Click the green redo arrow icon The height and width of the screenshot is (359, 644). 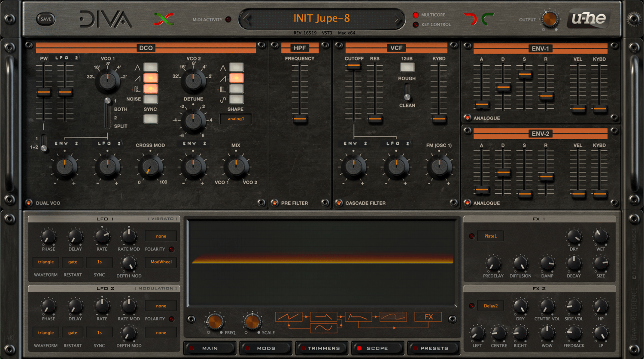(x=488, y=19)
